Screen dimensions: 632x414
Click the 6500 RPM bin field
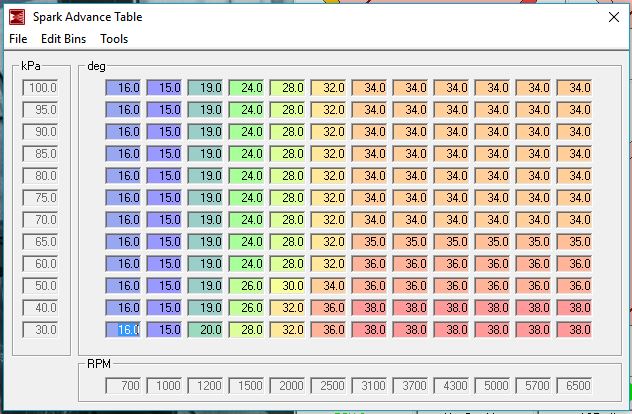pos(574,385)
